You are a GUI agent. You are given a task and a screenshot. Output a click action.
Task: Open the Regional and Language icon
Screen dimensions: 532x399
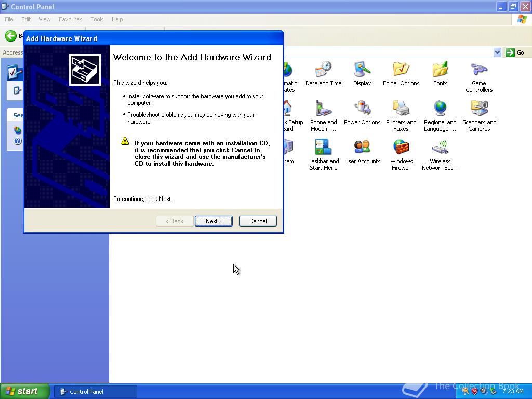click(x=440, y=108)
